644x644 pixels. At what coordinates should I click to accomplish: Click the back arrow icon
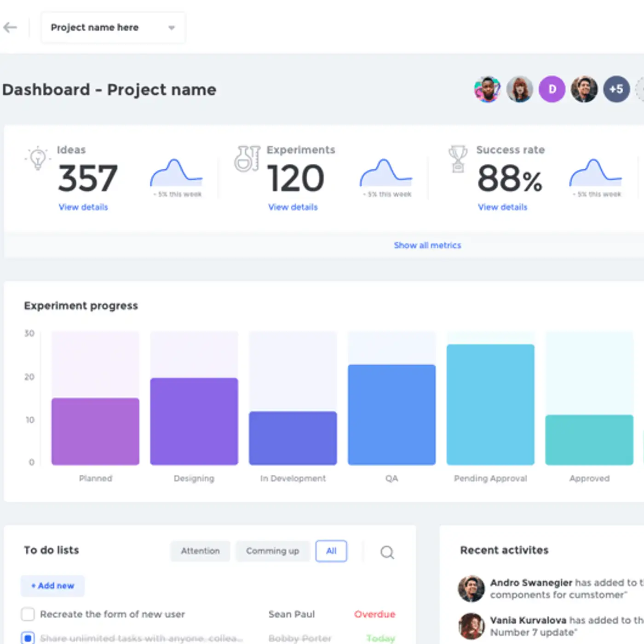10,28
